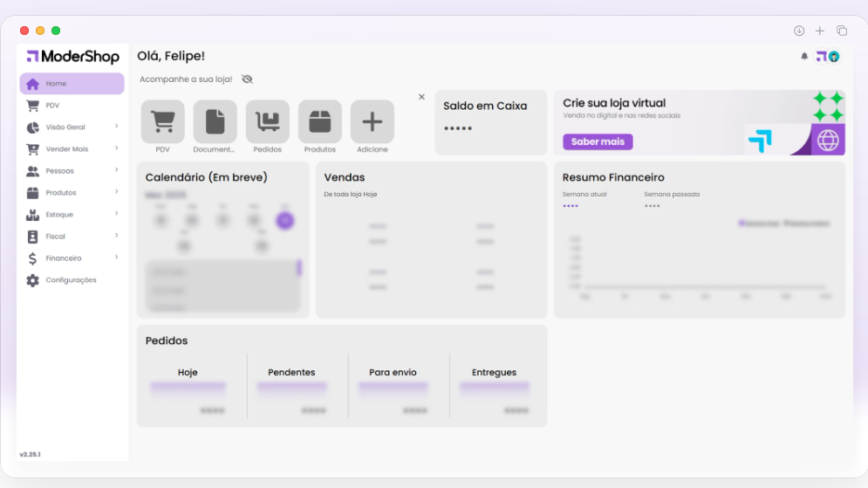
Task: Expand the Estoque sidebar submenu
Action: tap(116, 214)
